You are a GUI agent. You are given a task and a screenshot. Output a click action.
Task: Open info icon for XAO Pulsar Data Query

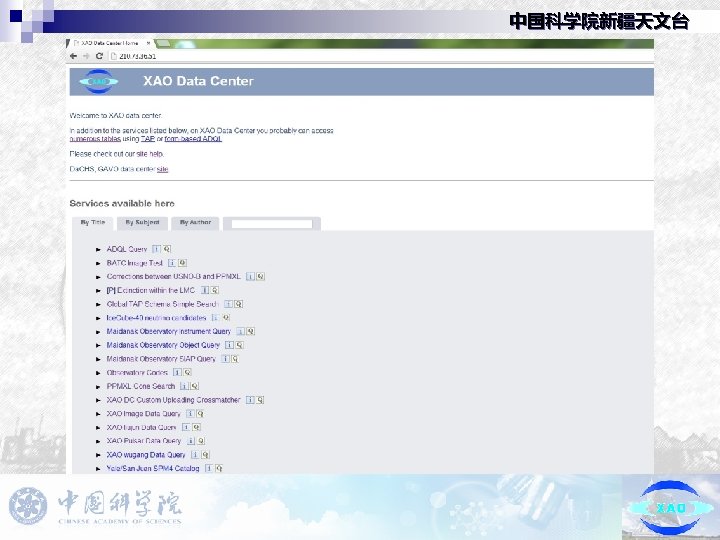tap(191, 441)
